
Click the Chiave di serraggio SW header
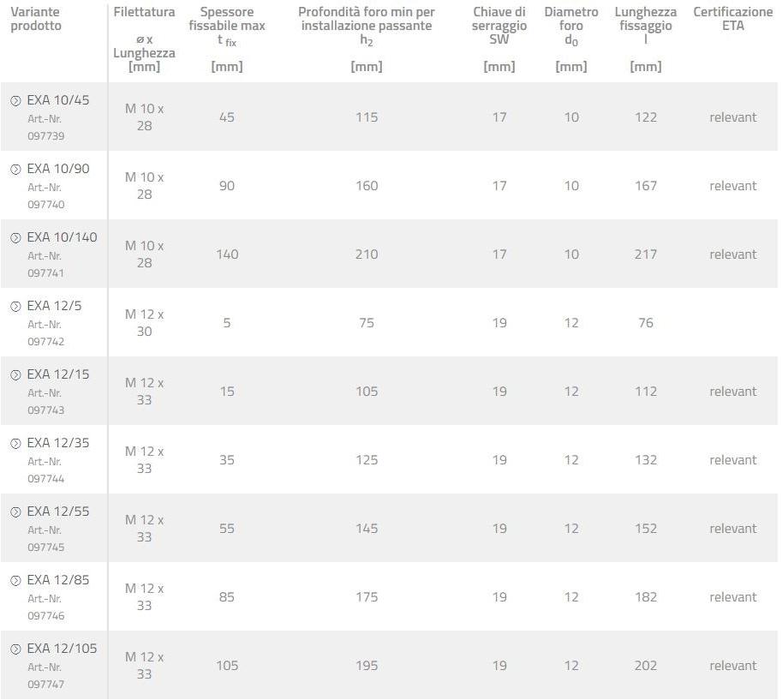click(499, 26)
